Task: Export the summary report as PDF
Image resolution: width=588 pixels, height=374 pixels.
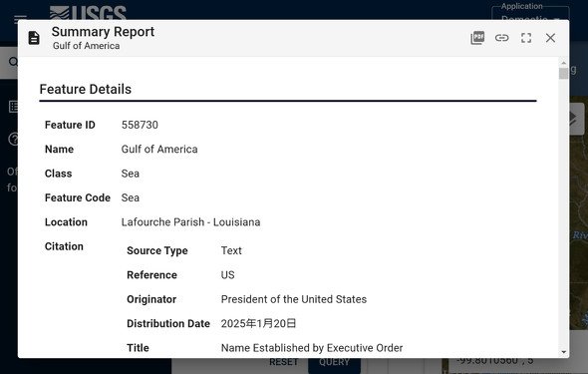Action: 477,38
